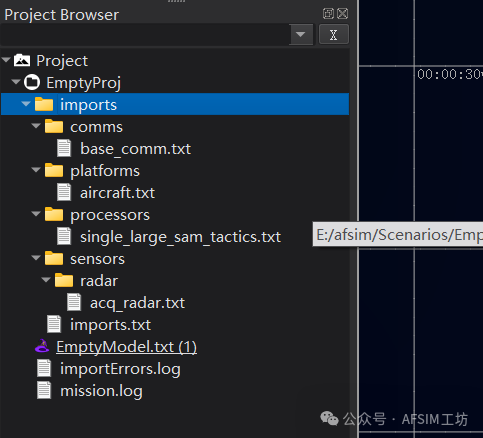Collapse the platforms folder arrow

point(36,170)
